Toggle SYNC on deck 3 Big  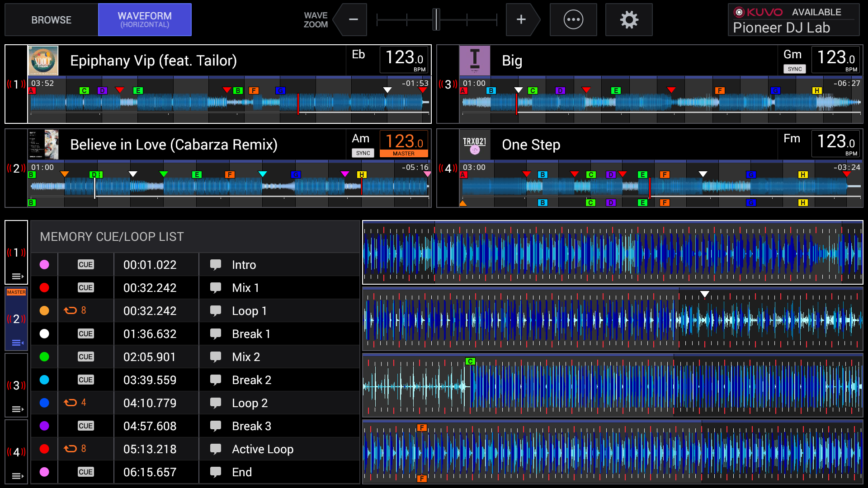point(794,69)
